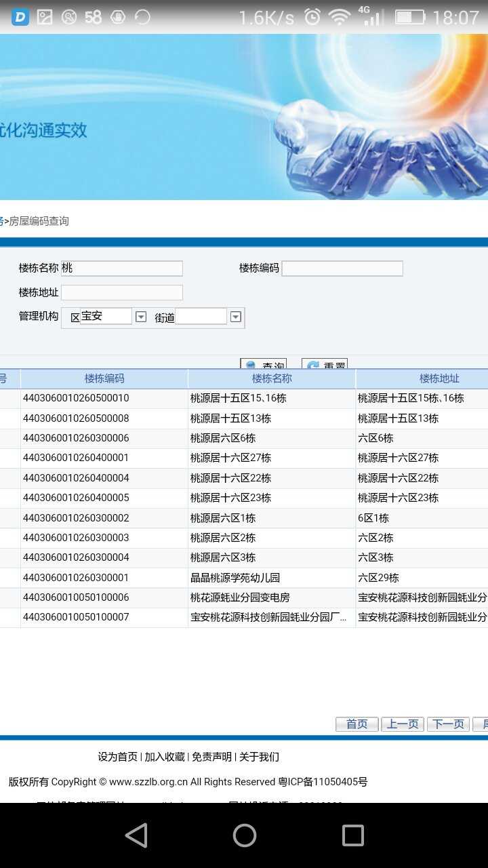488x868 pixels.
Task: Open the 区 district dropdown arrow
Action: click(141, 317)
